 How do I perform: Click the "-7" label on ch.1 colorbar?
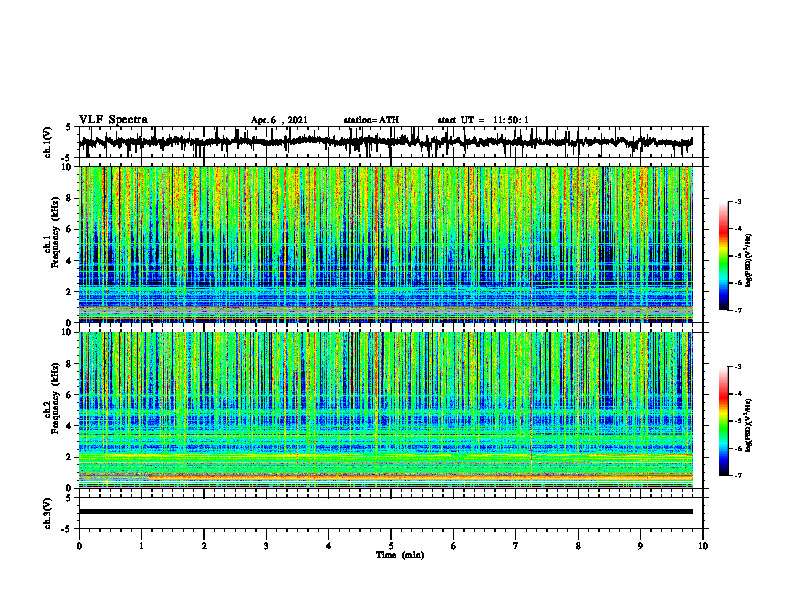(x=737, y=310)
